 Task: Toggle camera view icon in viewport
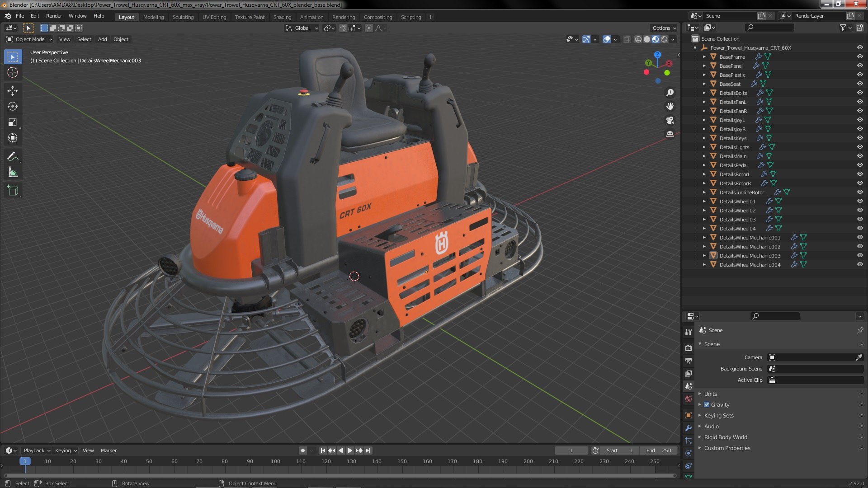pos(670,120)
